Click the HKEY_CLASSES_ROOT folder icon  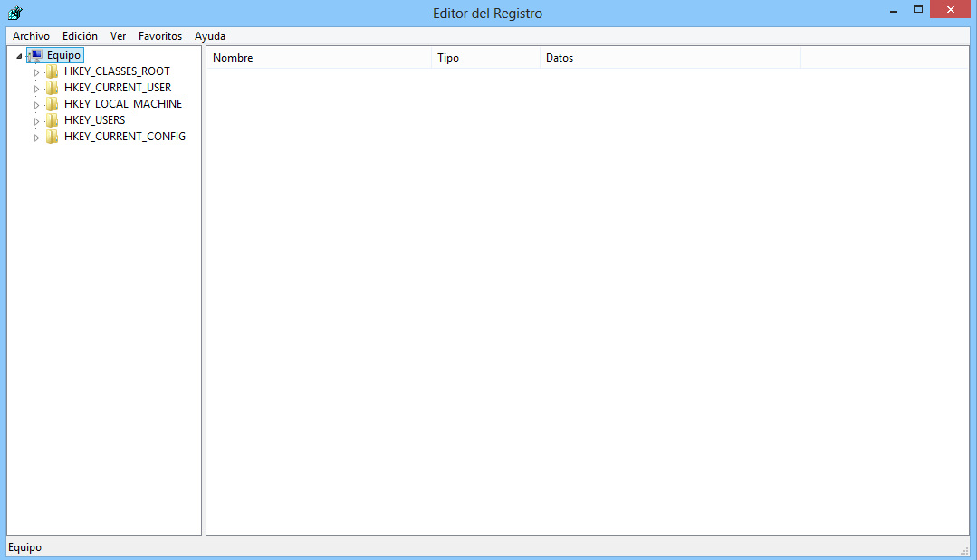(53, 71)
